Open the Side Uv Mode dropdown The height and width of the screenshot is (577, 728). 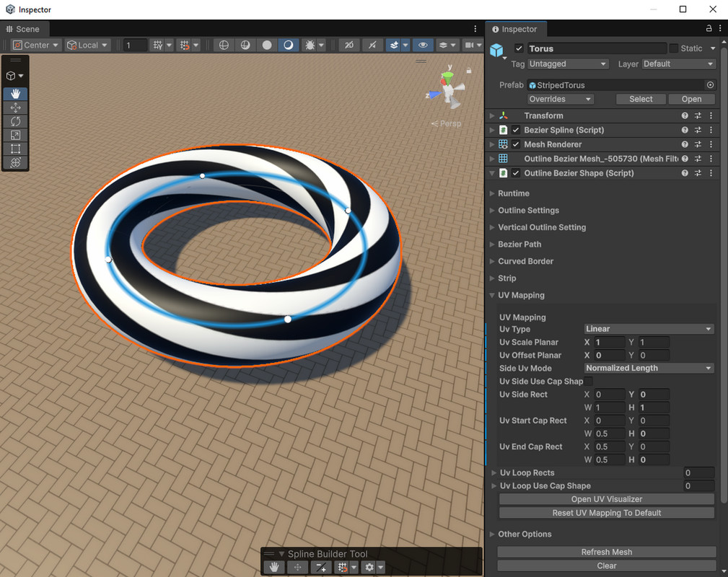point(649,368)
